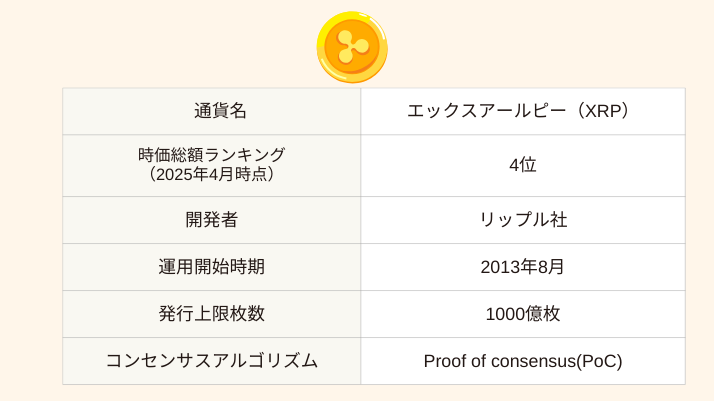
Task: Click the gold XRP coin icon
Action: 352,47
